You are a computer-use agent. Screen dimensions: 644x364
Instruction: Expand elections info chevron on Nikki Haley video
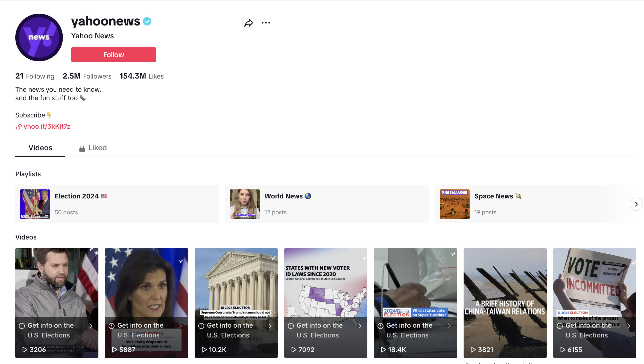(x=180, y=326)
